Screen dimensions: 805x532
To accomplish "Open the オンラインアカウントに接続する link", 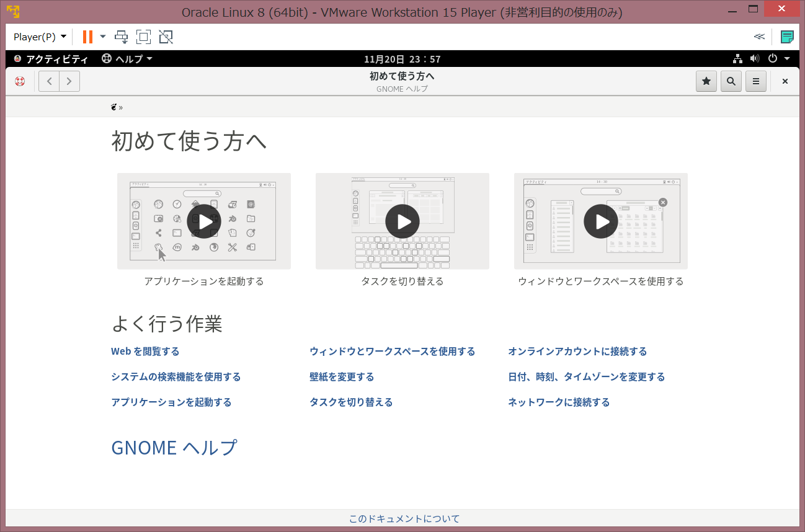I will point(577,352).
